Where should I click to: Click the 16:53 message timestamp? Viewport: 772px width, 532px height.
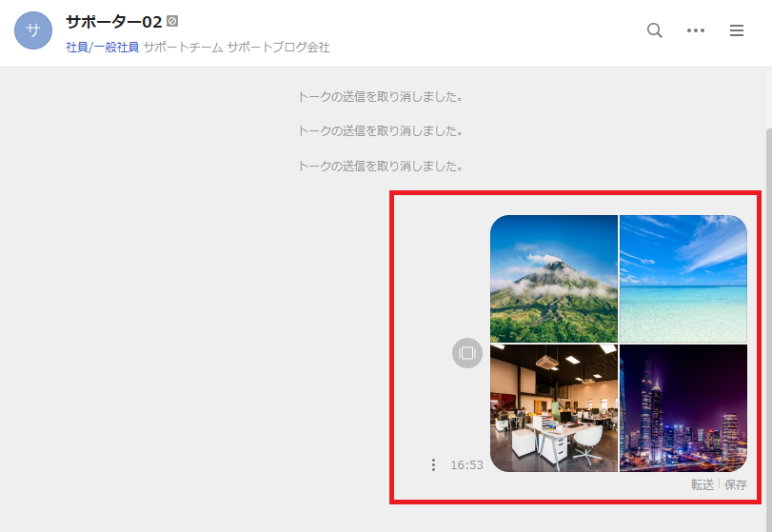tap(466, 465)
